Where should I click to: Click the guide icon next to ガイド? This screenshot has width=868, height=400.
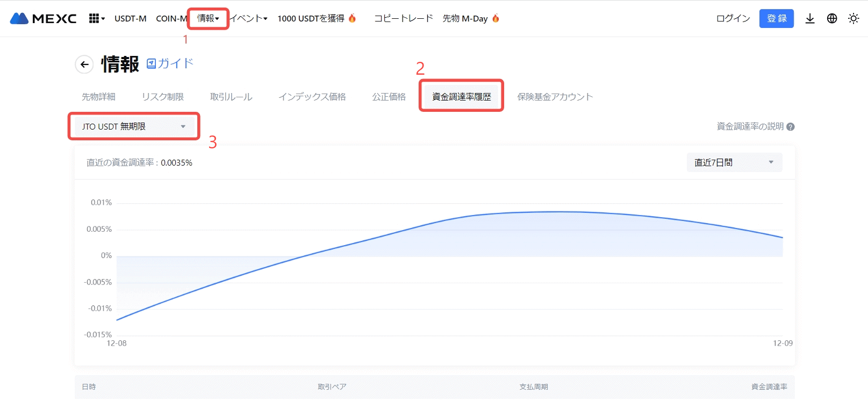152,63
